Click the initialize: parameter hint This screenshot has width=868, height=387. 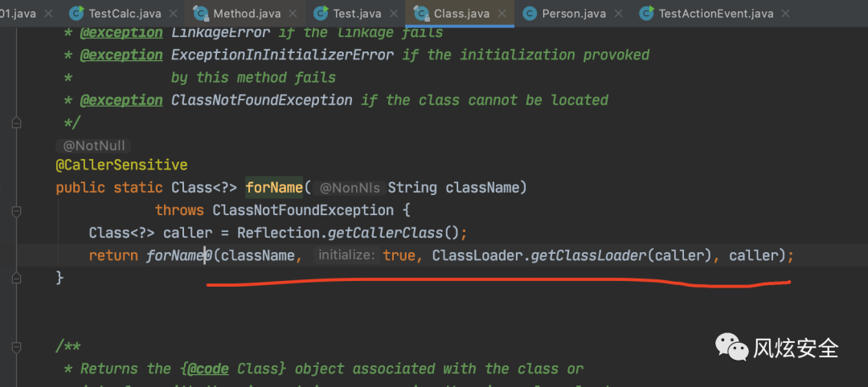click(347, 255)
